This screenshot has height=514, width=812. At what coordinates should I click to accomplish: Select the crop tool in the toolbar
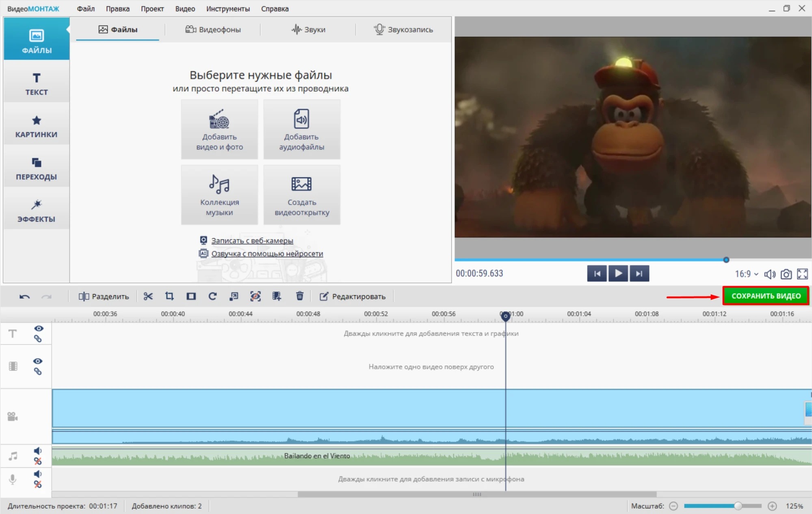(x=169, y=296)
